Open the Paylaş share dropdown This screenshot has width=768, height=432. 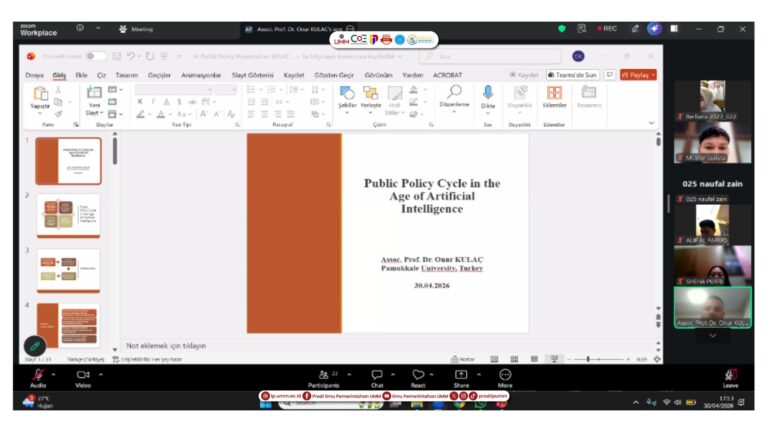638,75
